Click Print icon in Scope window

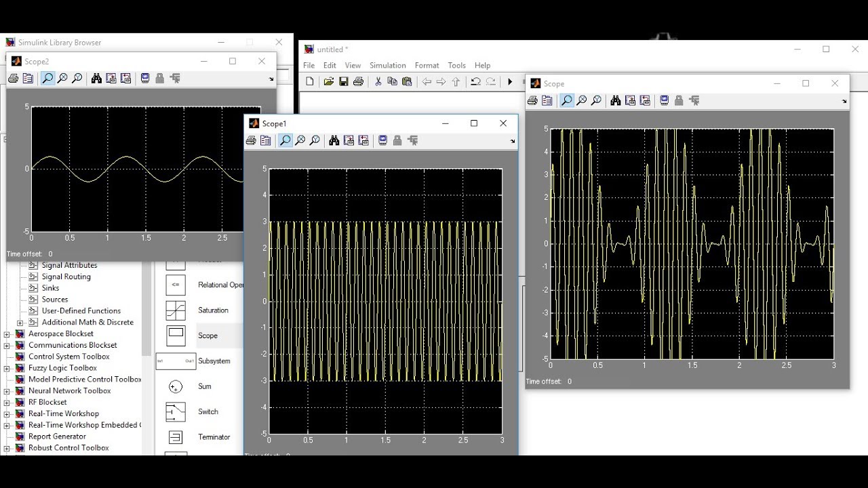[x=532, y=100]
